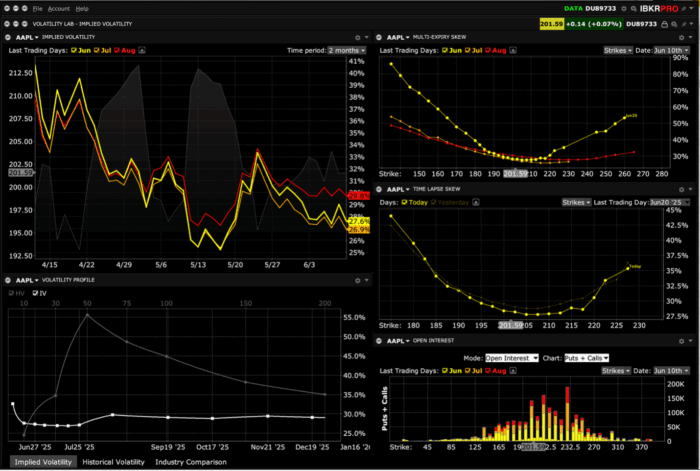Click yellow 27.6% Jun IV axis label
The width and height of the screenshot is (700, 471).
[358, 221]
